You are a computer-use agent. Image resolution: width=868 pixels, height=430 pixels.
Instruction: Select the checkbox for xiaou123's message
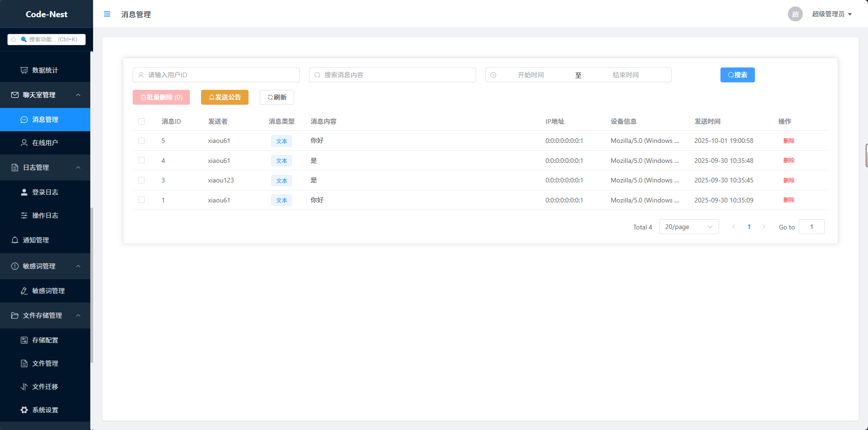(141, 180)
